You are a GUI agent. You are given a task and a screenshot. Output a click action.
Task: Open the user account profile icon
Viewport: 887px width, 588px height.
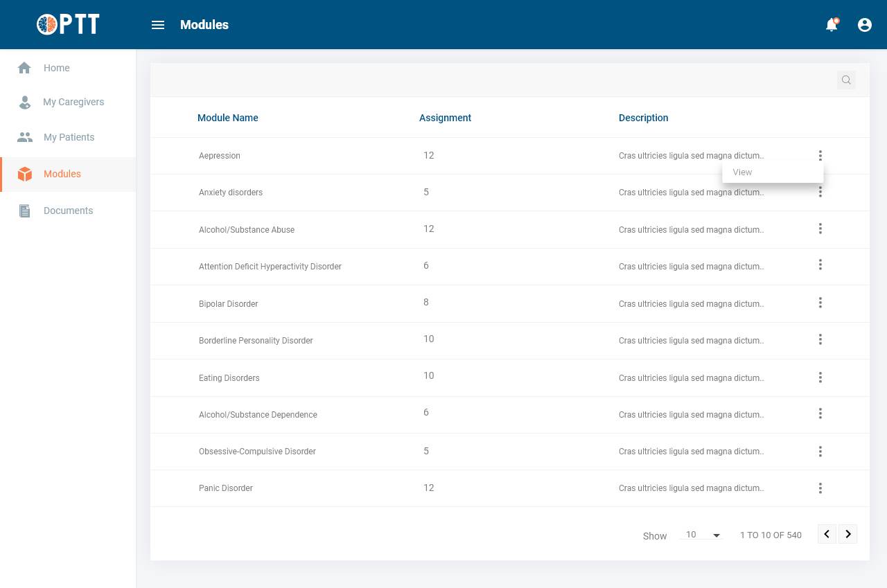click(x=865, y=25)
